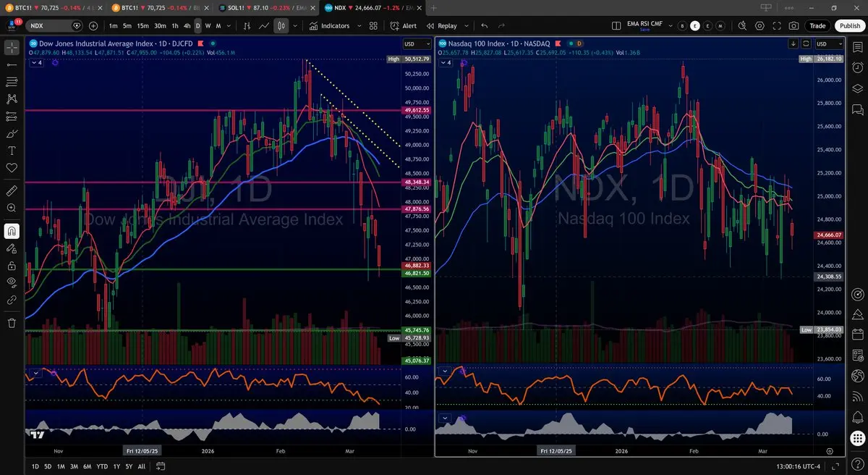
Task: Select the 1m timeframe
Action: [x=114, y=25]
